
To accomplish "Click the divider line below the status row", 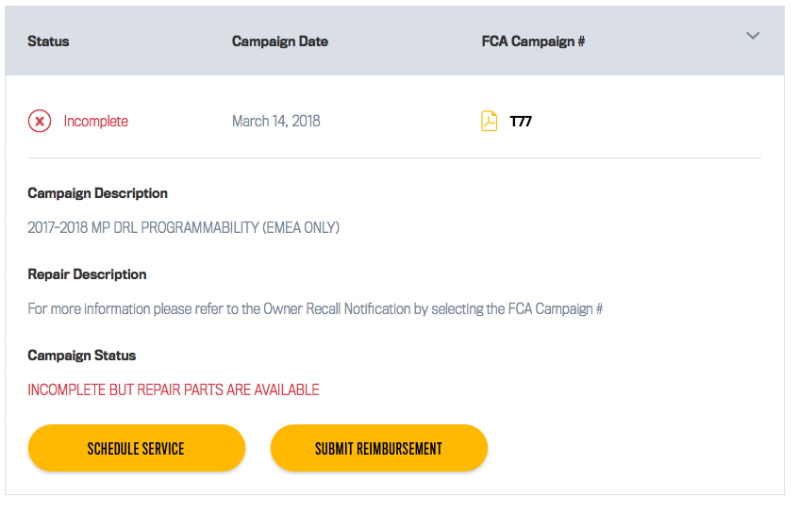I will tap(394, 158).
